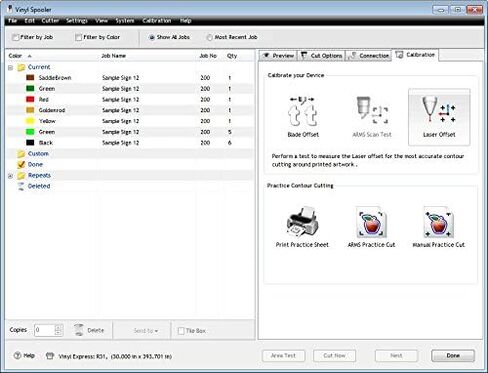
Task: Click the Delete button label
Action: coord(96,330)
